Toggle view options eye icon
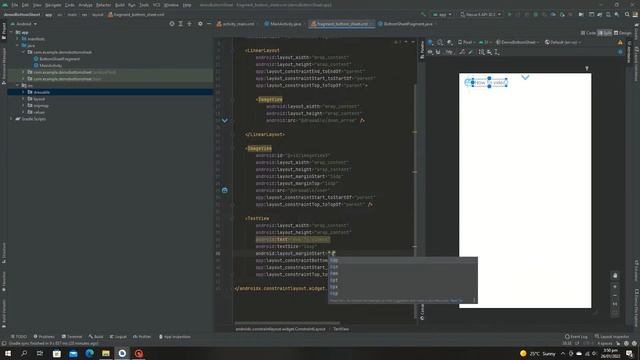This screenshot has height=360, width=640. (430, 52)
